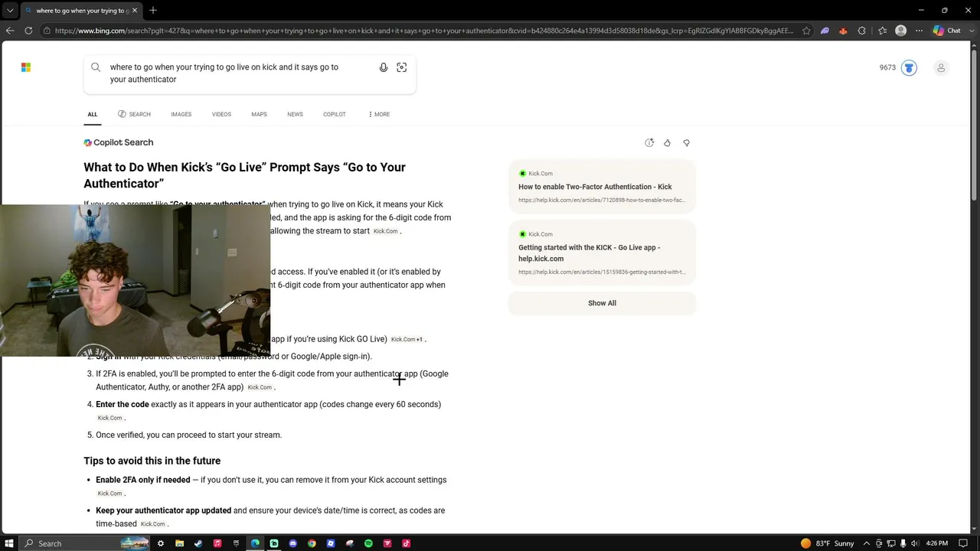This screenshot has height=551, width=980.
Task: Open the MetaMask fox extension
Action: tap(843, 31)
